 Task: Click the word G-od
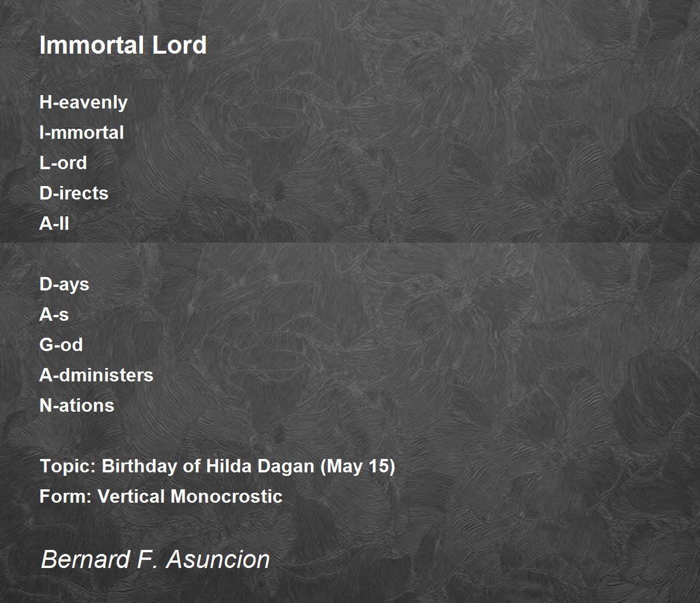click(61, 345)
